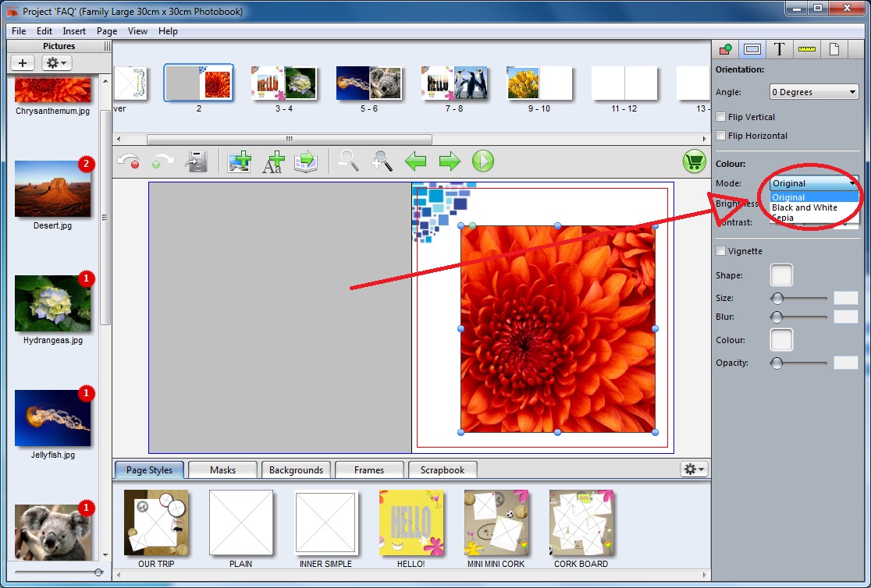Expand the Pictures panel gear dropdown

click(56, 63)
